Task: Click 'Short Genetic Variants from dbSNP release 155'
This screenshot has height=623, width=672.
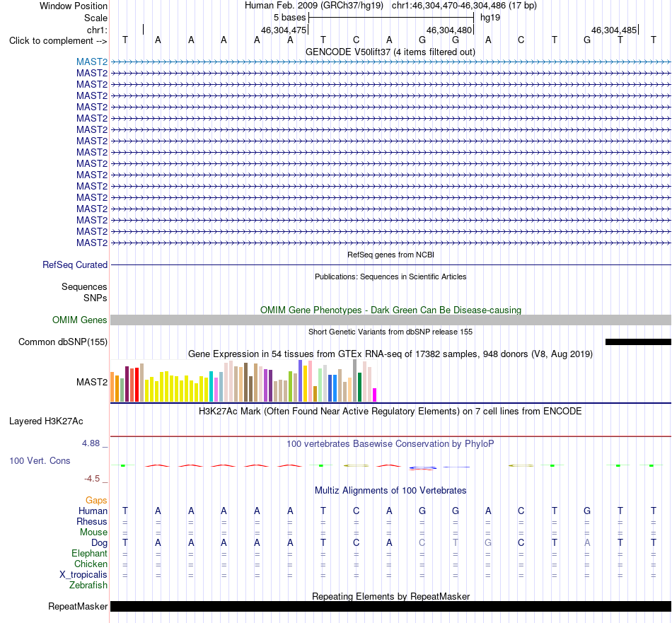Action: click(390, 332)
